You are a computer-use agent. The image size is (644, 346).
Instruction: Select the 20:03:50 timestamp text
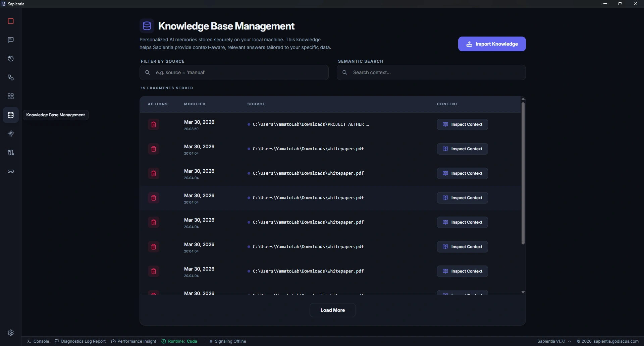(191, 129)
